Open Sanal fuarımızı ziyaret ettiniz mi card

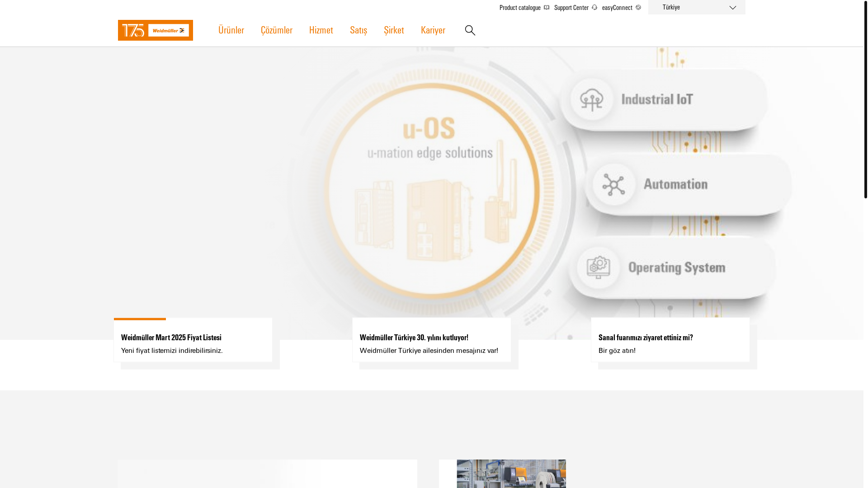[x=670, y=340]
